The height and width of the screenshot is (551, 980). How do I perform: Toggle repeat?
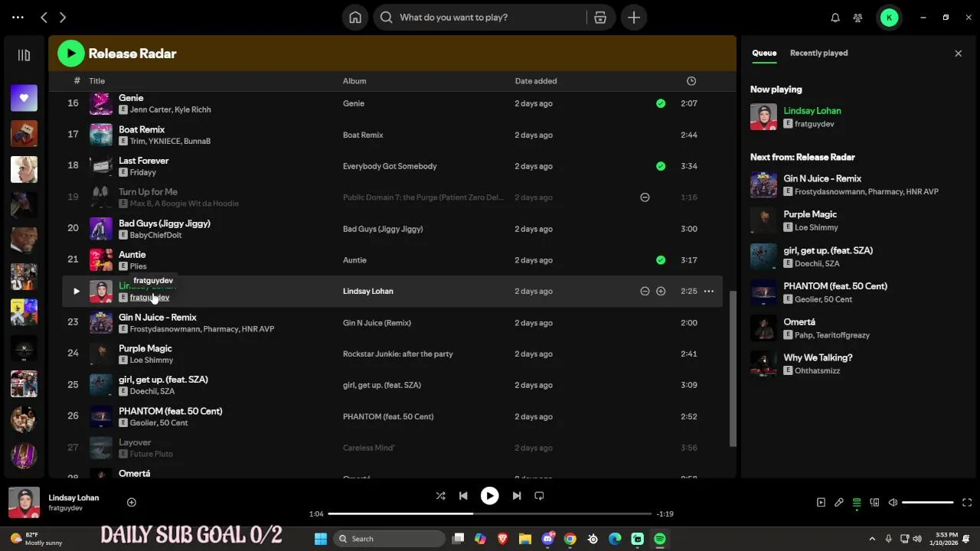(539, 496)
